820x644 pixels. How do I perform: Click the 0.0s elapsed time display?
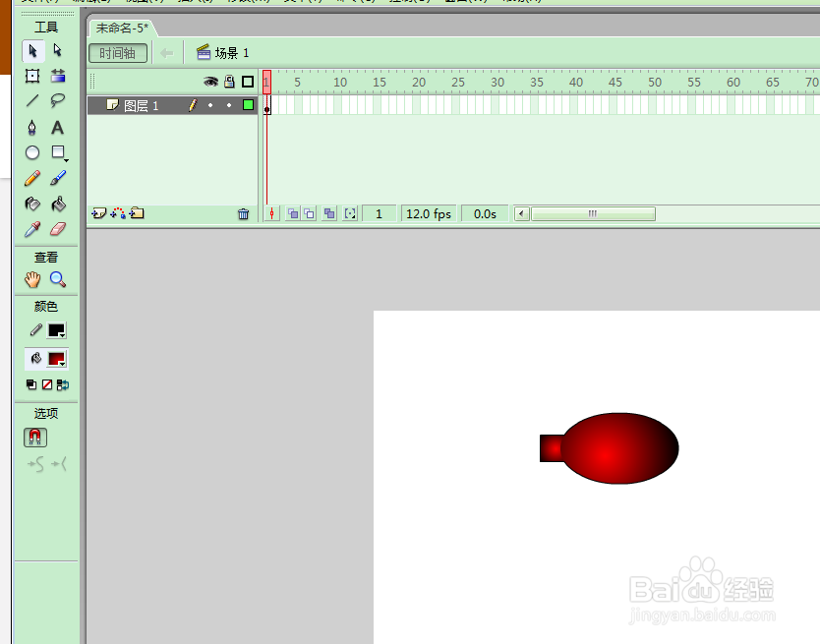[x=485, y=213]
